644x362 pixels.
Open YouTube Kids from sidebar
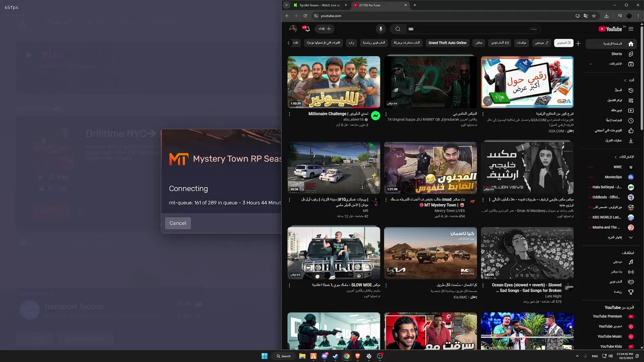612,346
